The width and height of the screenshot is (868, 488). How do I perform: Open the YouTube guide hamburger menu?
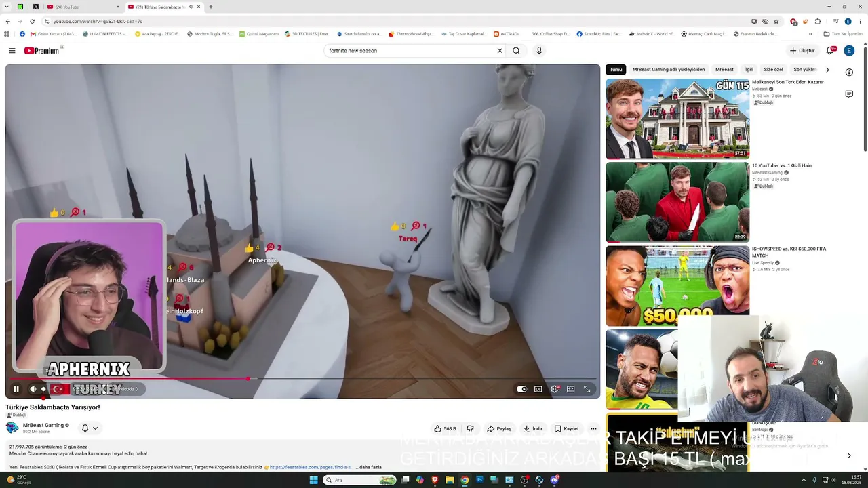12,51
